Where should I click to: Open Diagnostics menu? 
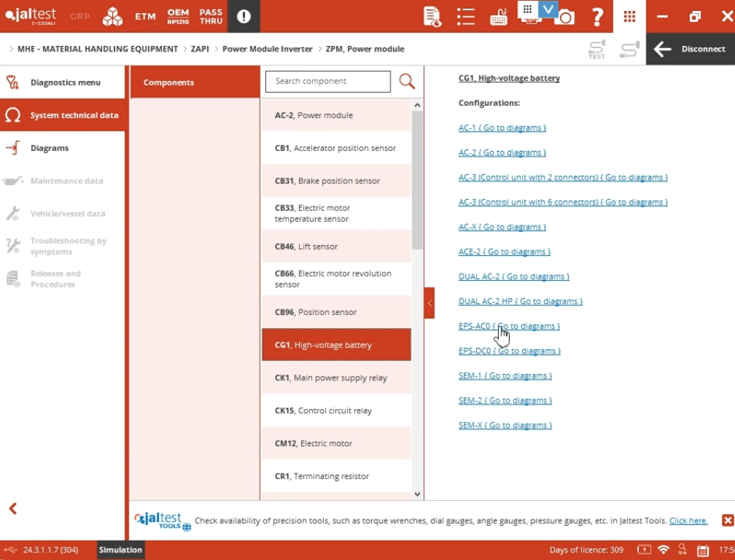(x=63, y=82)
